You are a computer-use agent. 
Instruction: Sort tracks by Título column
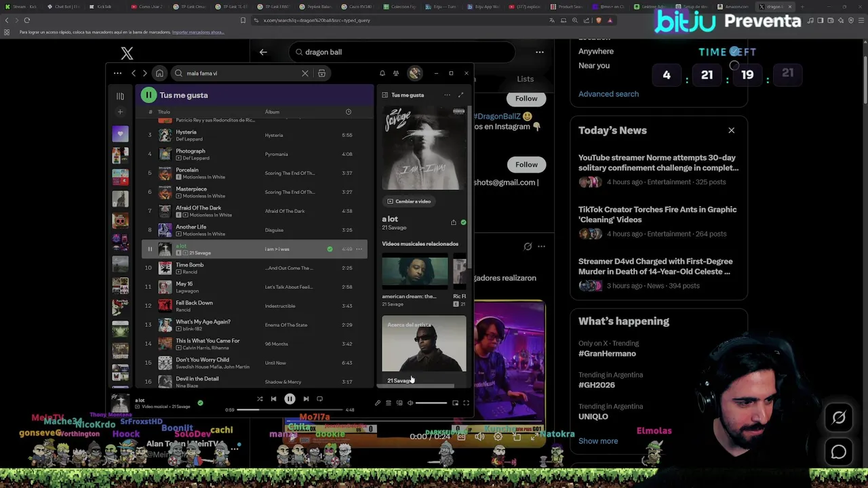(164, 112)
